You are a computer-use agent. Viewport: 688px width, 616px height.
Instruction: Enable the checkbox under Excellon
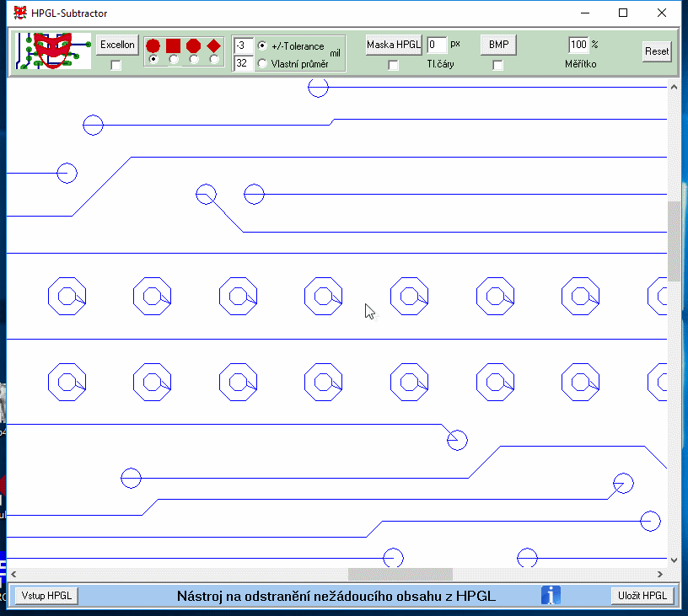116,65
